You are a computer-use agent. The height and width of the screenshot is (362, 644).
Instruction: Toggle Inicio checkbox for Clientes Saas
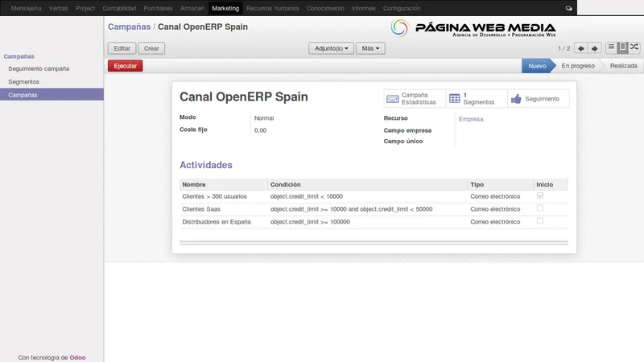click(x=540, y=208)
